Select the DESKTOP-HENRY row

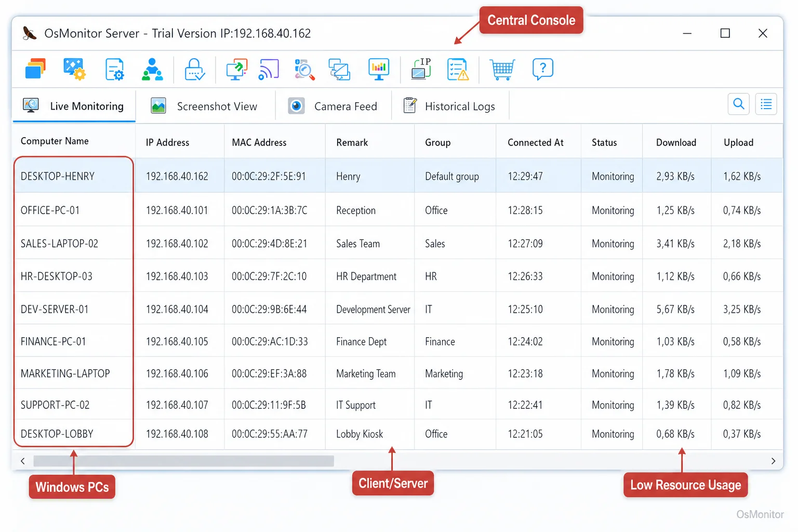pyautogui.click(x=398, y=176)
